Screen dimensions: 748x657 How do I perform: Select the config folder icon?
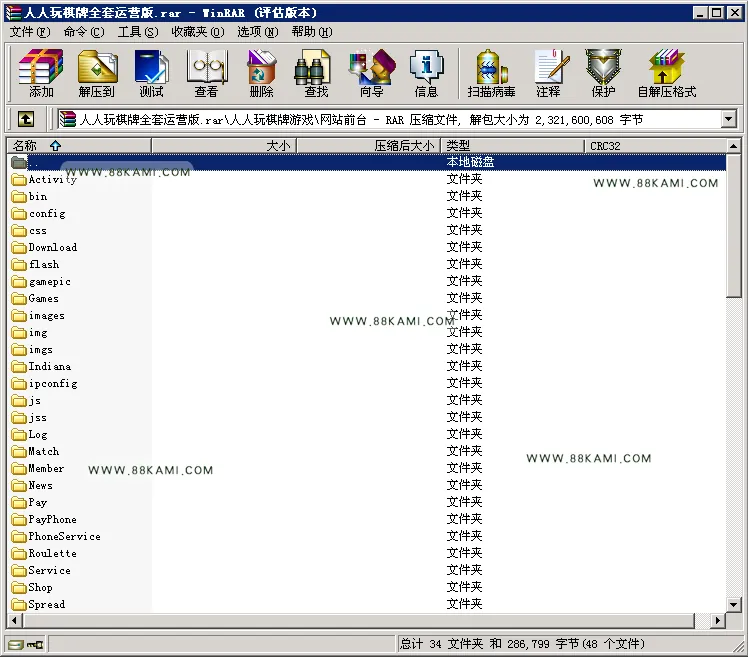pos(19,213)
